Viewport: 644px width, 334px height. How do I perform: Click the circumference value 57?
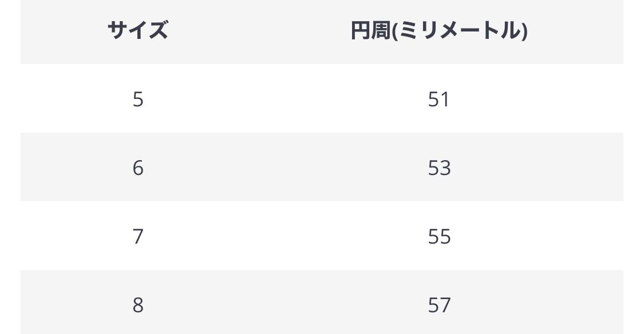439,305
